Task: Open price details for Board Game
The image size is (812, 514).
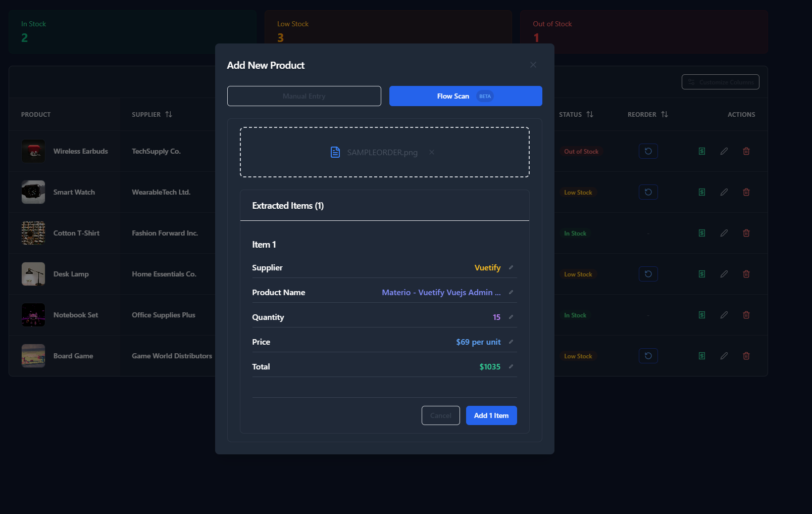Action: pyautogui.click(x=701, y=356)
